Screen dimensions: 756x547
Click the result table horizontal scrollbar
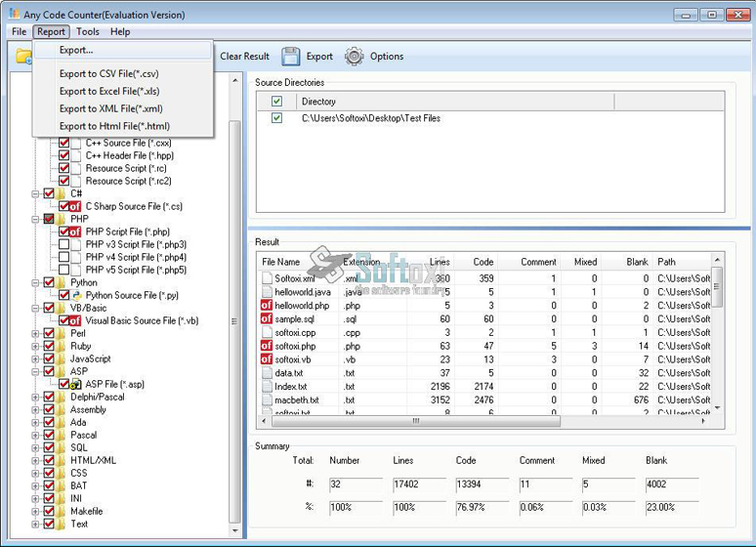click(415, 421)
